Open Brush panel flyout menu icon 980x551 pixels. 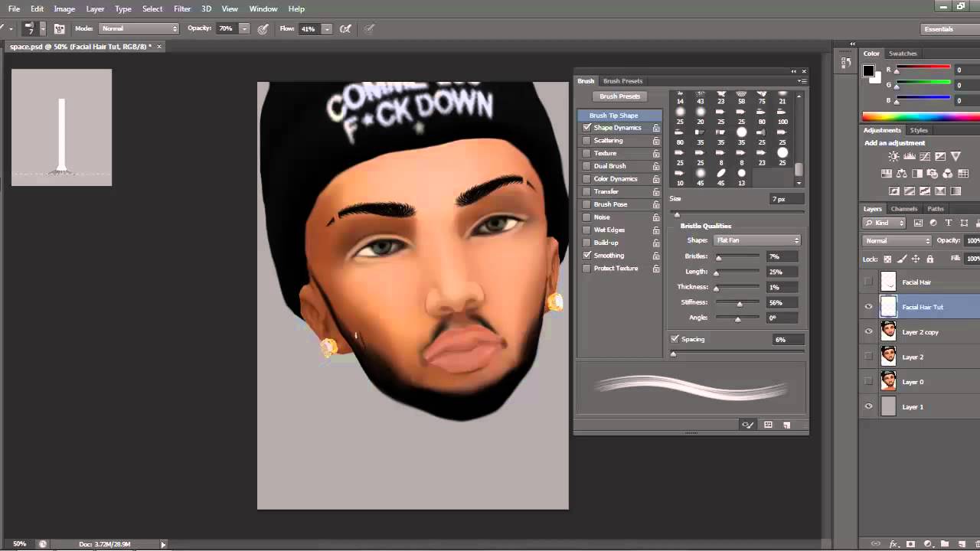click(x=802, y=80)
